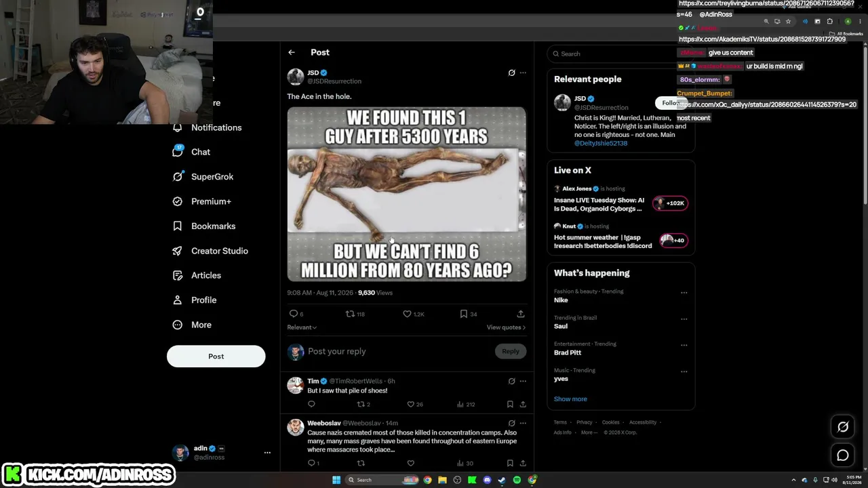Click the Grok icon on JSD's post

pos(511,73)
